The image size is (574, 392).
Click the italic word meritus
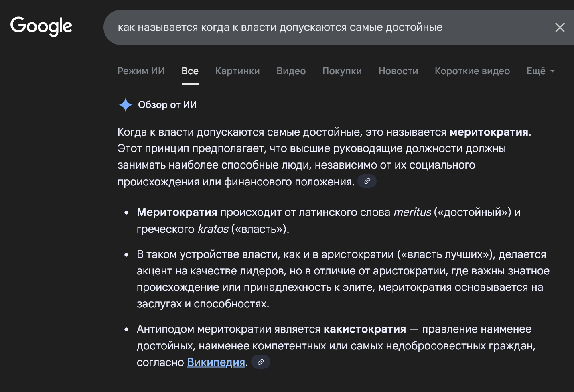(x=412, y=212)
